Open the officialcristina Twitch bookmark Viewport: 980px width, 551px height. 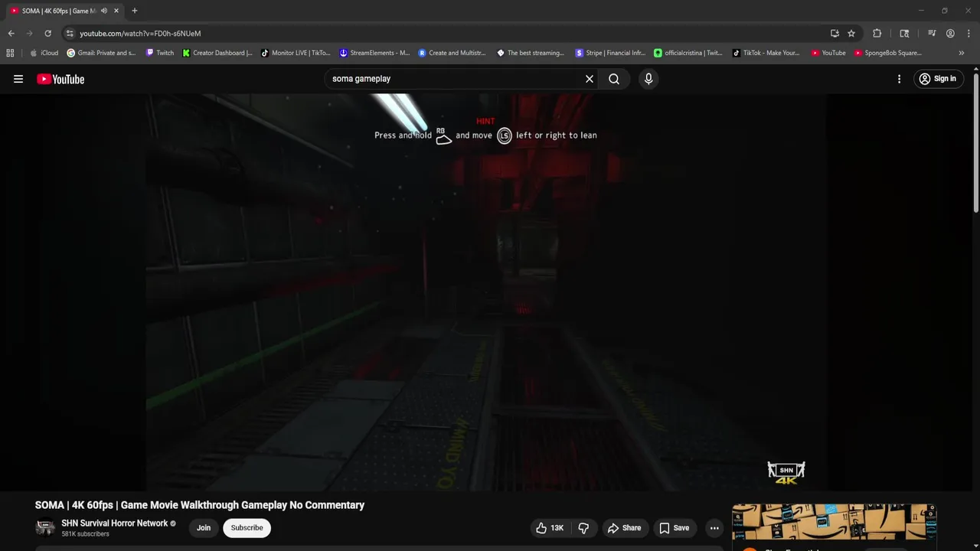pos(688,53)
